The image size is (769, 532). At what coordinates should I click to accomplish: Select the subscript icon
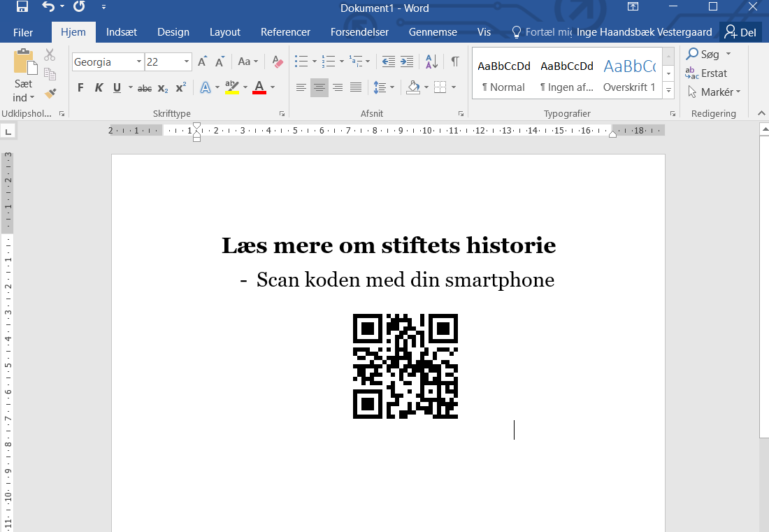[x=162, y=87]
